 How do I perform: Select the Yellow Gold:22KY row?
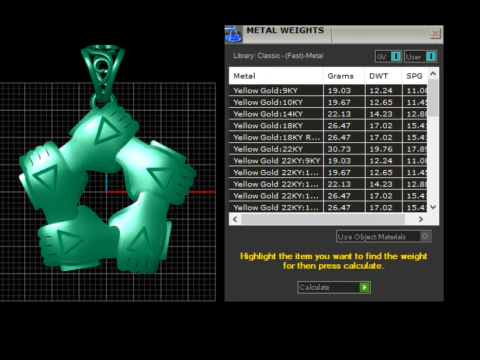coord(328,149)
